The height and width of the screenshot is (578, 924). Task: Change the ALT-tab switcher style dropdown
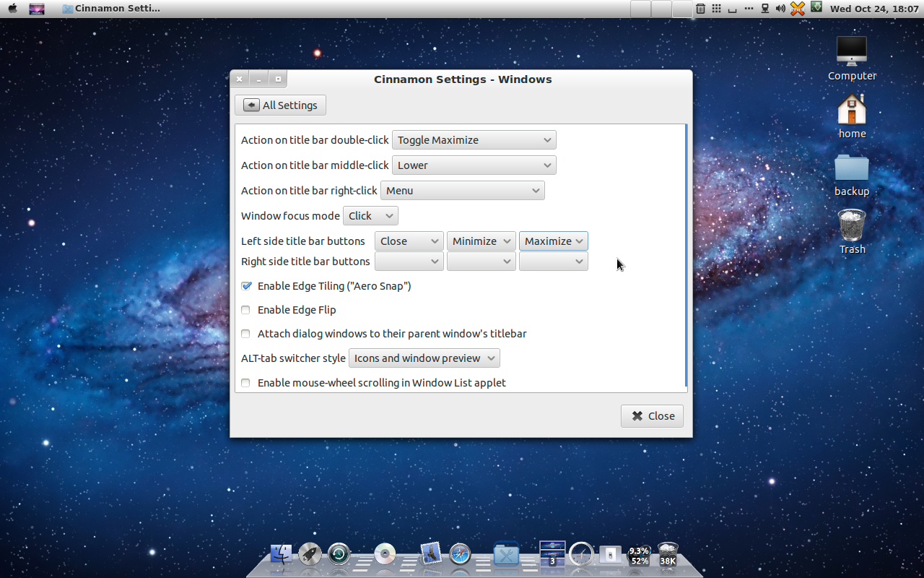[x=424, y=358]
